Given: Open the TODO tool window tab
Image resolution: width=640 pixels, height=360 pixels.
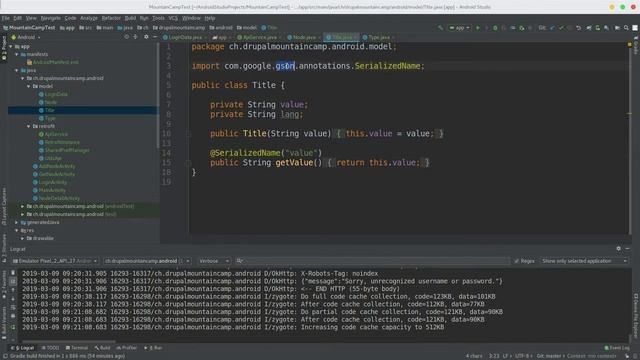Looking at the screenshot, I should (51, 348).
